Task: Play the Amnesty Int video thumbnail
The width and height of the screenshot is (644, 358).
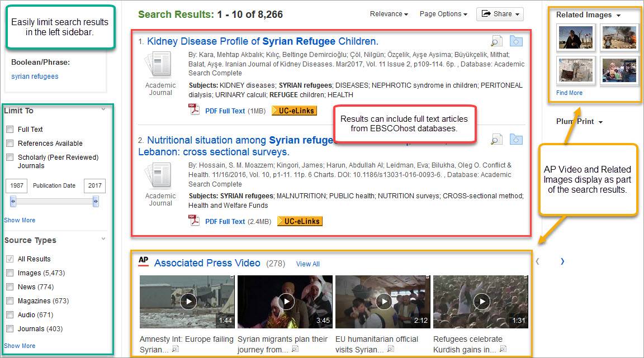Action: [x=188, y=302]
